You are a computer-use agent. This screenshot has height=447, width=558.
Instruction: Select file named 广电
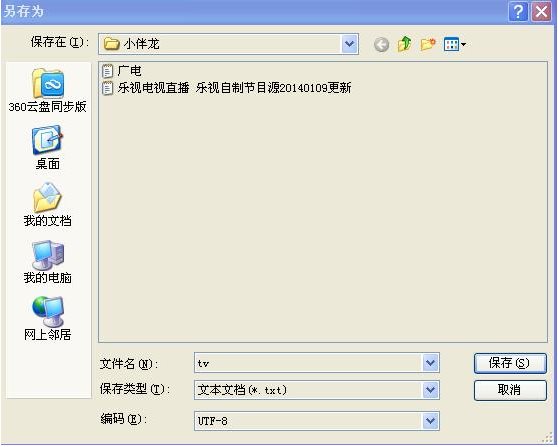[130, 71]
